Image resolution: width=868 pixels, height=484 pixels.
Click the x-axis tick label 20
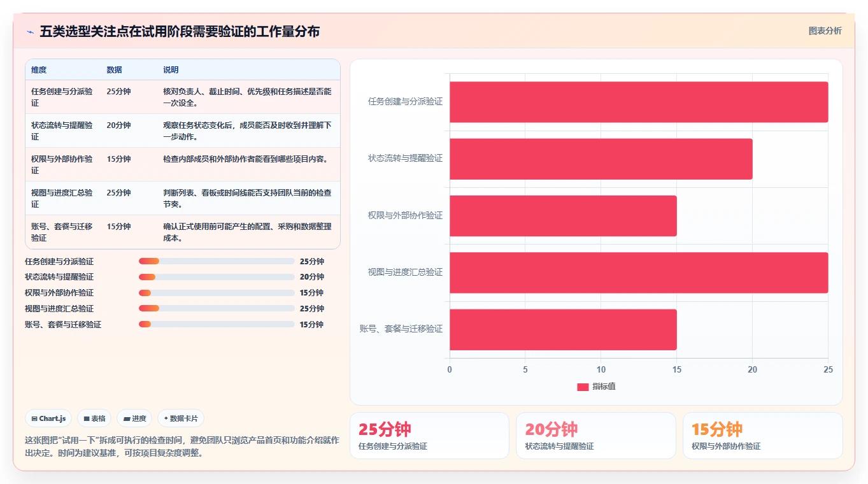click(x=752, y=369)
